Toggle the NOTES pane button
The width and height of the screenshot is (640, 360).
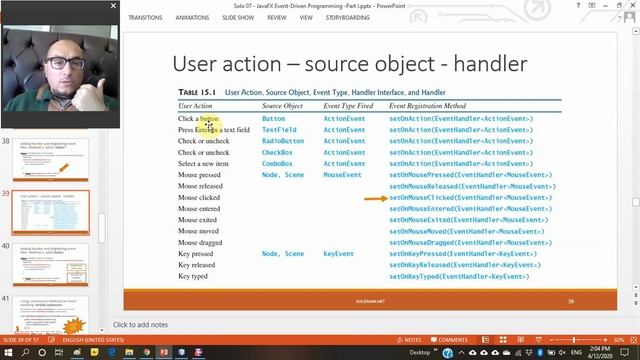409,340
